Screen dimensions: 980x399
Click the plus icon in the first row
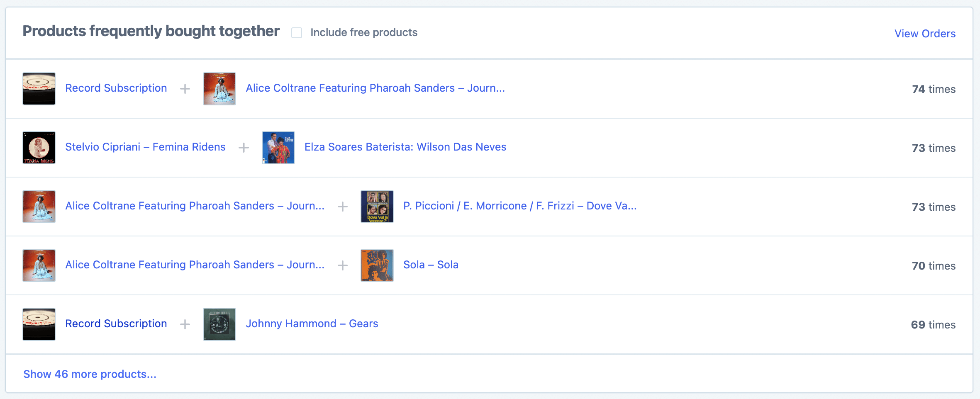point(185,88)
